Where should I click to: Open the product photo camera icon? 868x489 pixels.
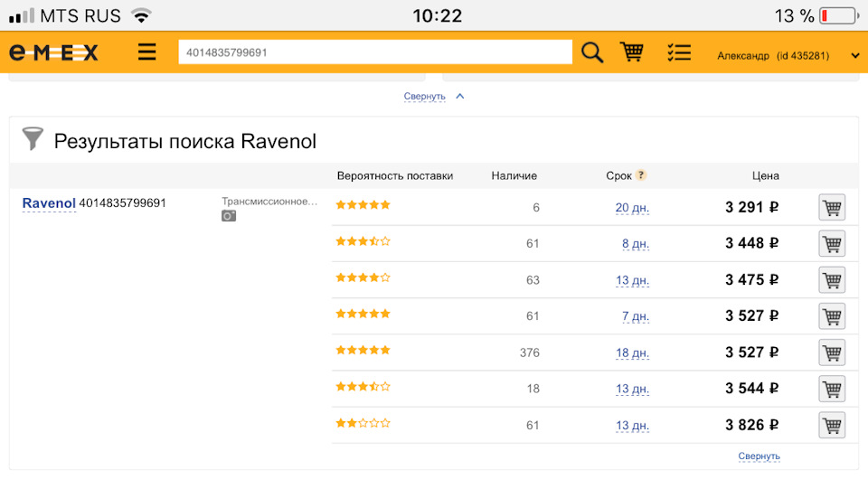[229, 216]
